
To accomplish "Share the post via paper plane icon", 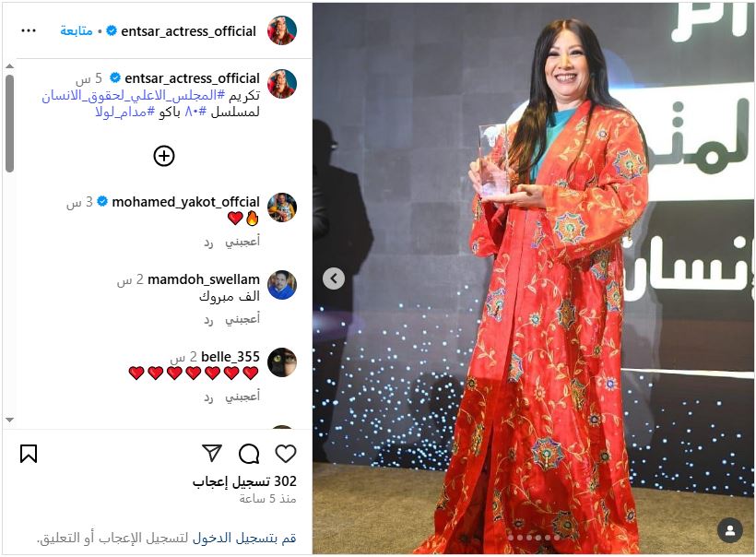I will 212,453.
